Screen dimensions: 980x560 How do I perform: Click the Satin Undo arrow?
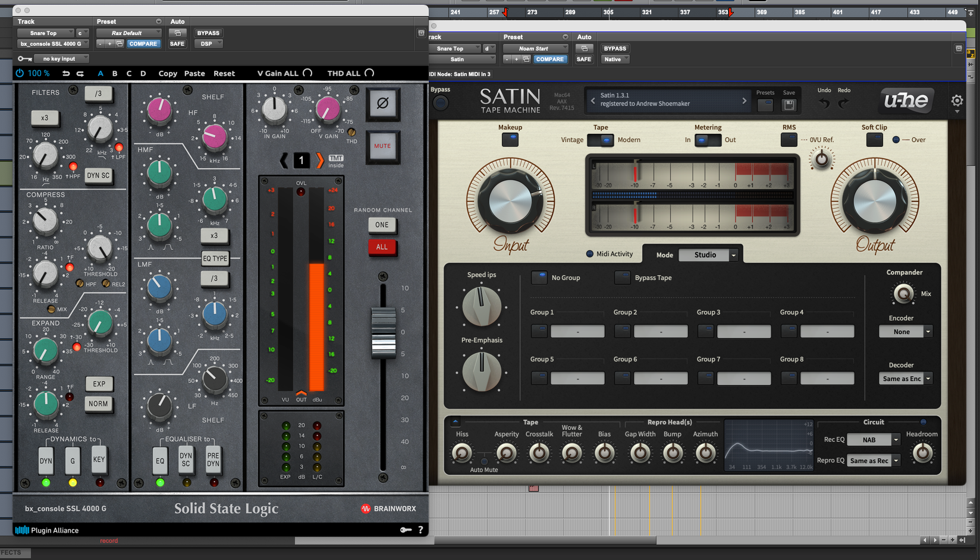(x=824, y=103)
